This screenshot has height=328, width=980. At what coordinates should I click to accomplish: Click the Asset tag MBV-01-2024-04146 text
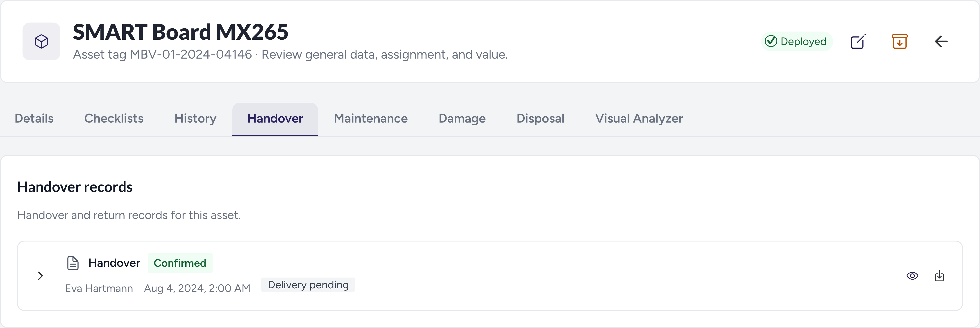[x=162, y=55]
